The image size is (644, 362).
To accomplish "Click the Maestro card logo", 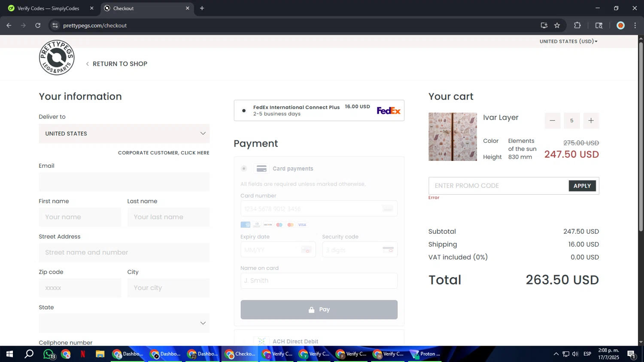I will click(279, 225).
